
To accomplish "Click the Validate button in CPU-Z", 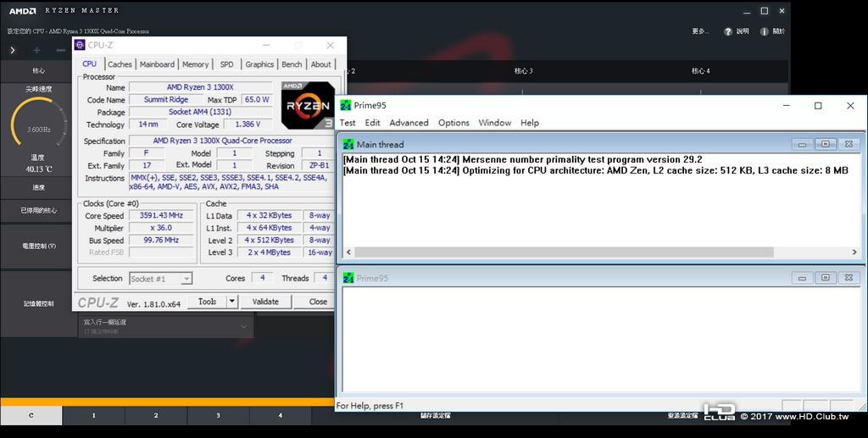I will tap(265, 302).
